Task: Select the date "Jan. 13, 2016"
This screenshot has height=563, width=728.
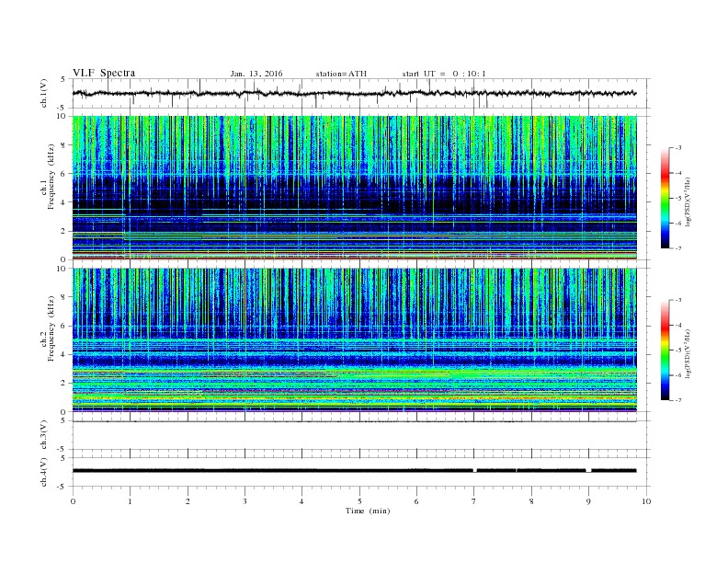Action: point(256,74)
